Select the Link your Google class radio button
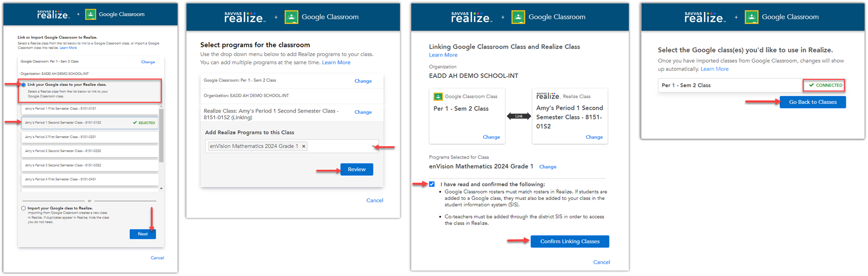868x276 pixels. (x=23, y=84)
